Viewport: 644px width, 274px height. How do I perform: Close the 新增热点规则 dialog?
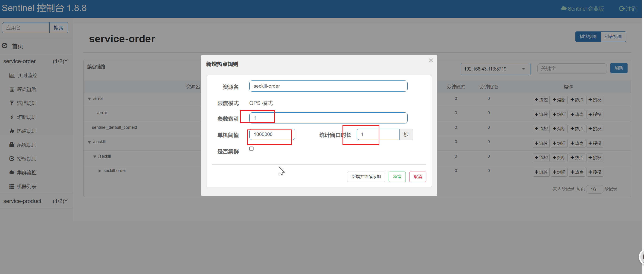(x=431, y=60)
